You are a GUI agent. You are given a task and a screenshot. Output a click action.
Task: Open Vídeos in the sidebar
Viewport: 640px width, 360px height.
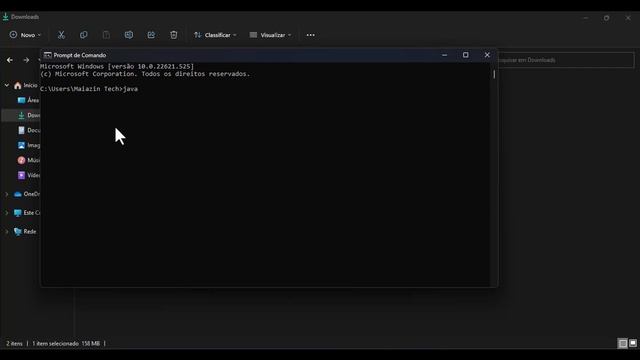tap(28, 175)
